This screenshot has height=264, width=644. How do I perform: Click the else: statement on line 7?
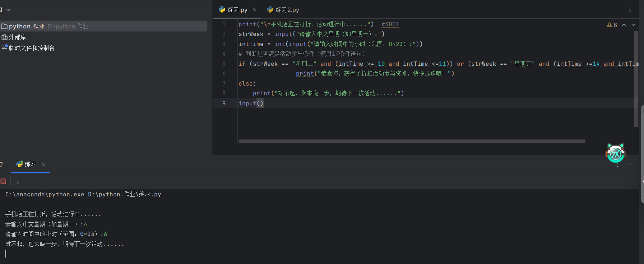(x=247, y=84)
